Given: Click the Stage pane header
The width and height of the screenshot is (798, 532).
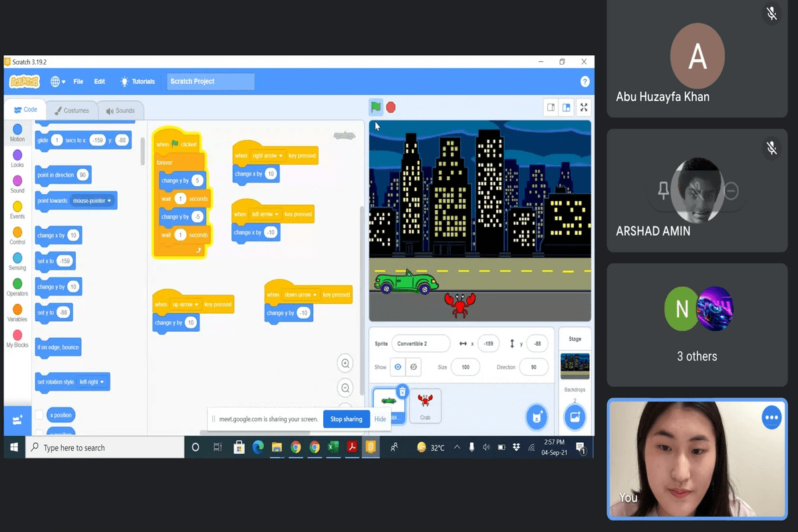Looking at the screenshot, I should (x=575, y=339).
